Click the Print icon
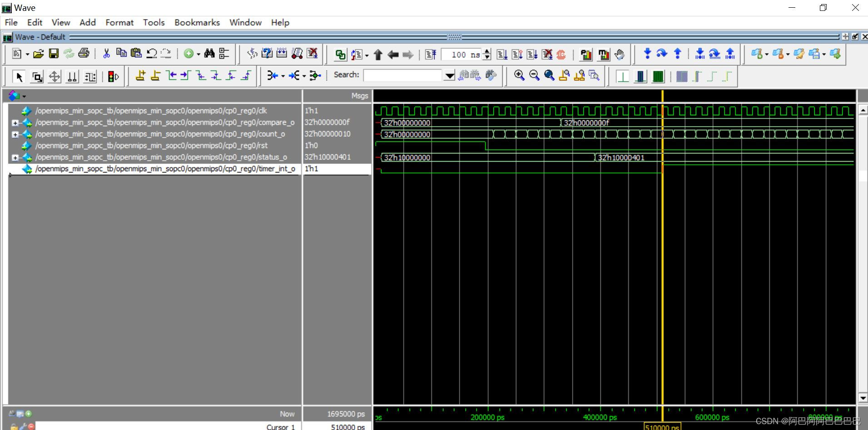This screenshot has height=430, width=868. (84, 54)
